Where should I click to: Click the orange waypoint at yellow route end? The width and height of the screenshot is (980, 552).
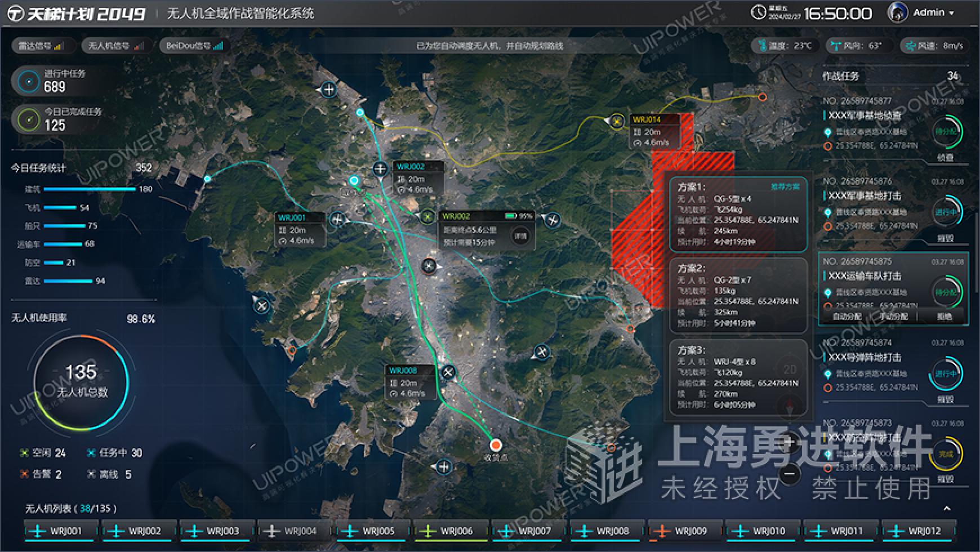762,97
